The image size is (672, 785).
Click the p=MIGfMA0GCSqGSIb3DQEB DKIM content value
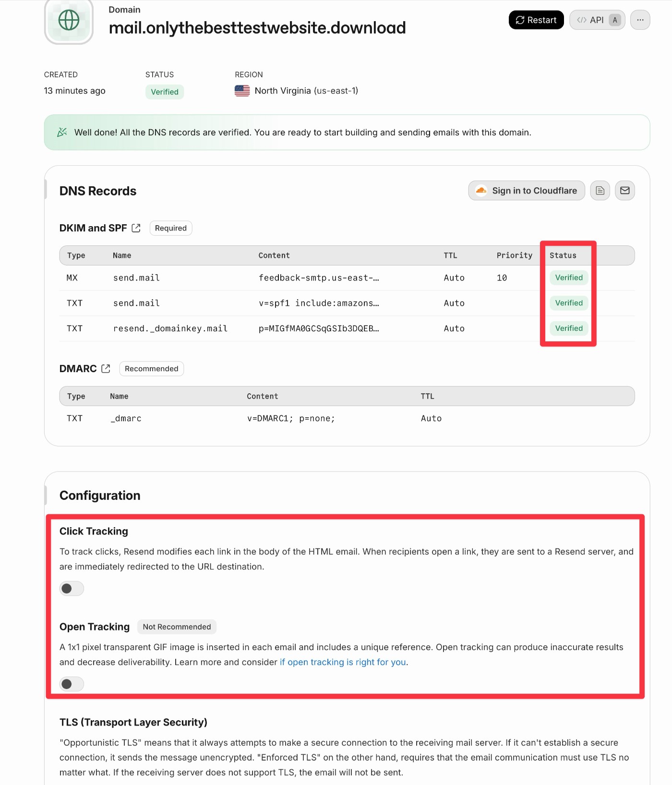[x=319, y=328]
